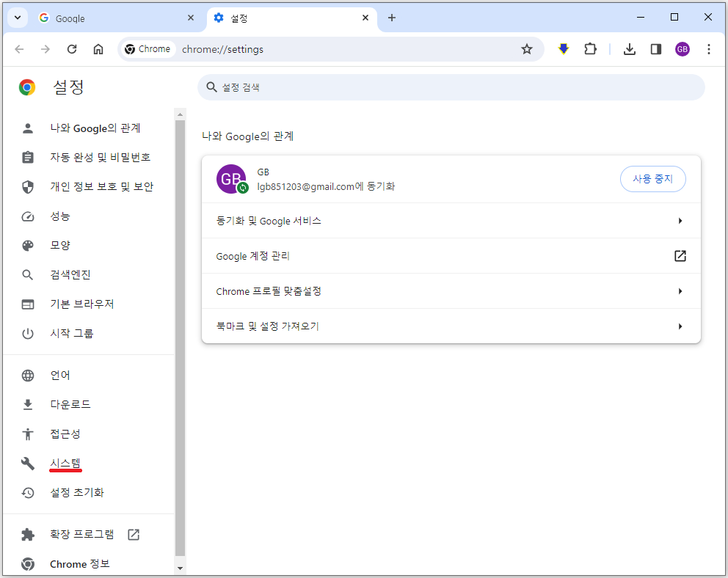Click the clipboard icon beside 자동 완성 및 비밀번호

coord(28,158)
